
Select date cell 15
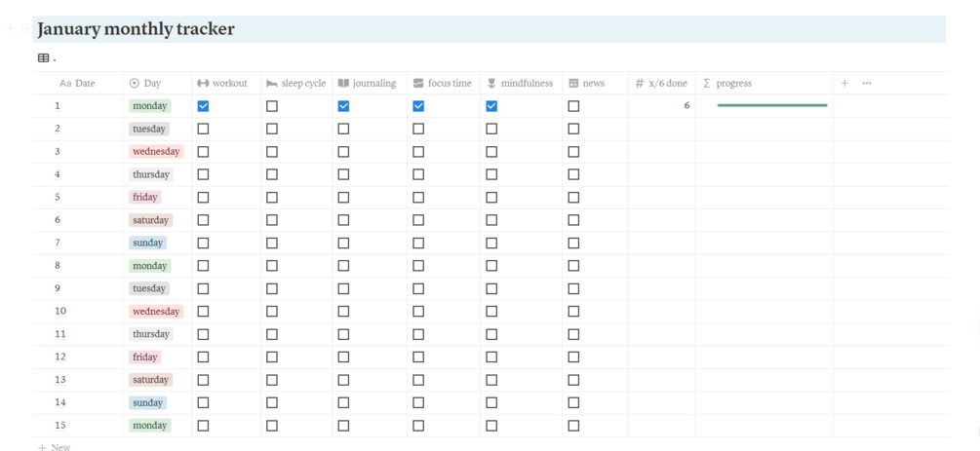coord(78,426)
